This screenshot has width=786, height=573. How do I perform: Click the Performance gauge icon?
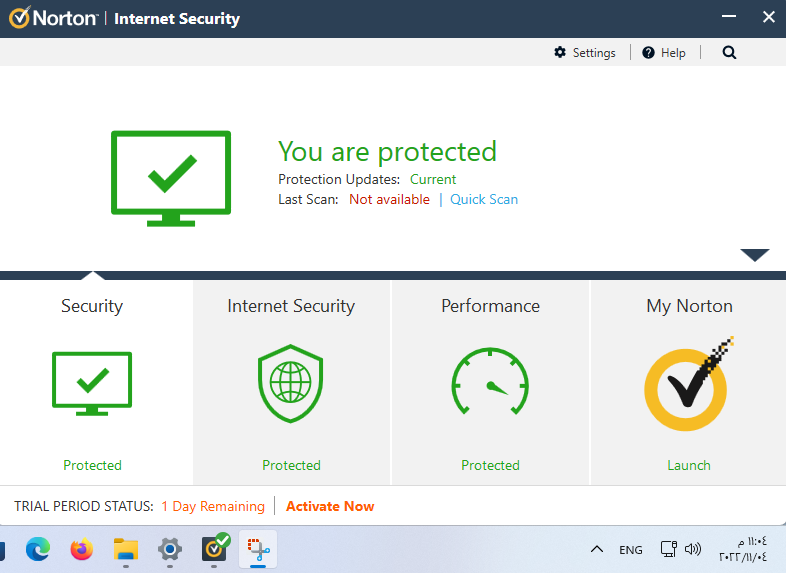point(490,381)
